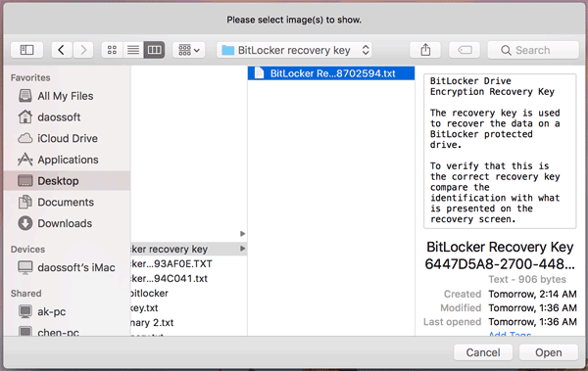Go back with the left chevron
Viewport: 588px width, 371px height.
point(62,50)
